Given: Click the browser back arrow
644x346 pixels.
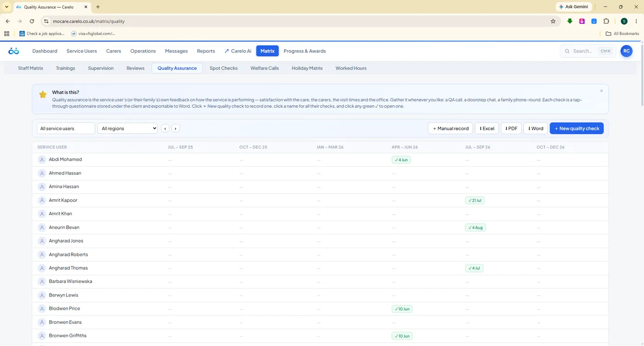Looking at the screenshot, I should point(8,21).
